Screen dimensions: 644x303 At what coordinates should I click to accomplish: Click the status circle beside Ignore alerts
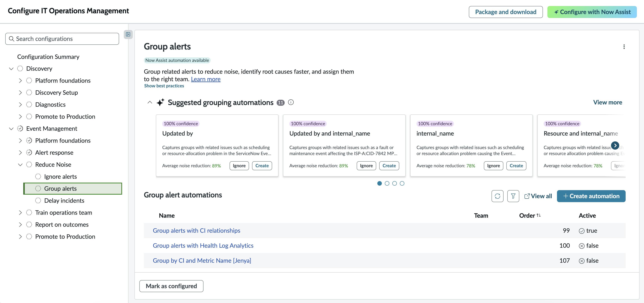pyautogui.click(x=38, y=176)
